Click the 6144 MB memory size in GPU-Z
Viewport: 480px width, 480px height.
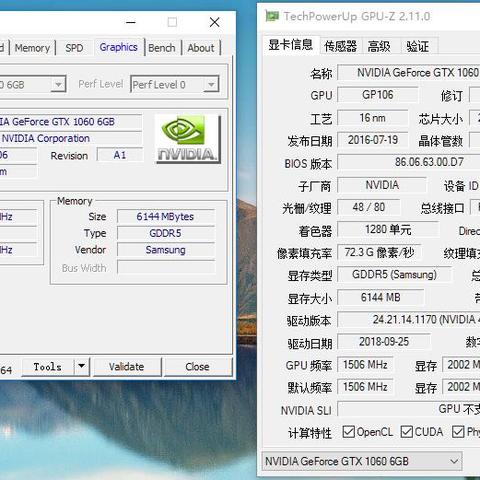coord(381,297)
